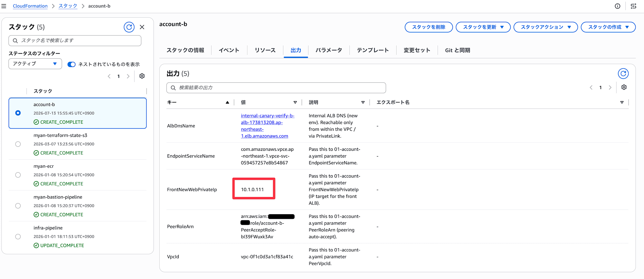Sort outputs by 値 column
This screenshot has width=644, height=279.
tap(295, 102)
